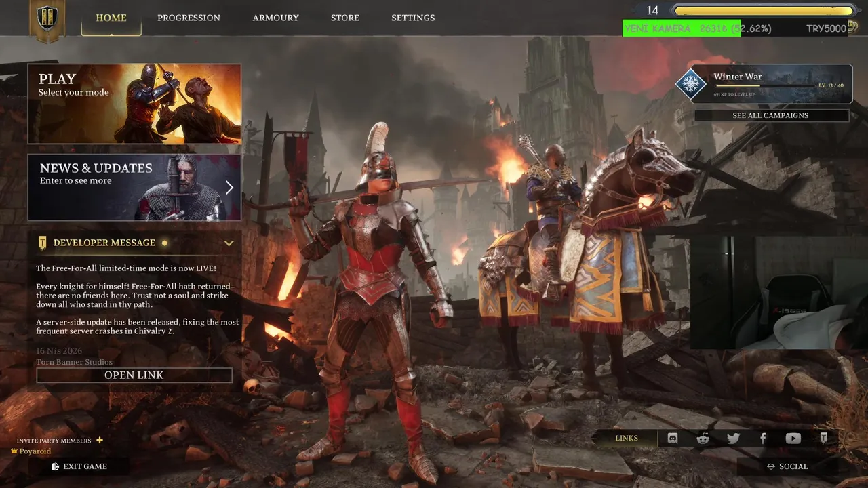Open the Discord link icon
Screen dimensions: 868x488
tap(673, 439)
